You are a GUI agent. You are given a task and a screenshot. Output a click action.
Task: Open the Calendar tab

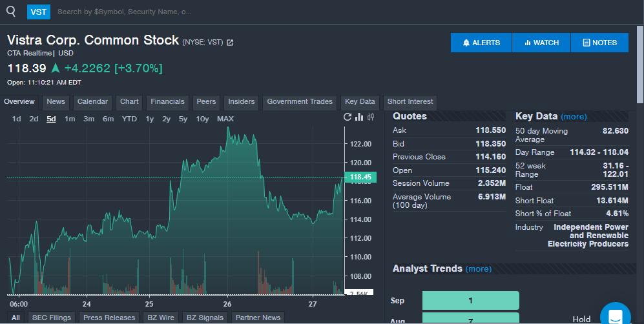(x=92, y=102)
